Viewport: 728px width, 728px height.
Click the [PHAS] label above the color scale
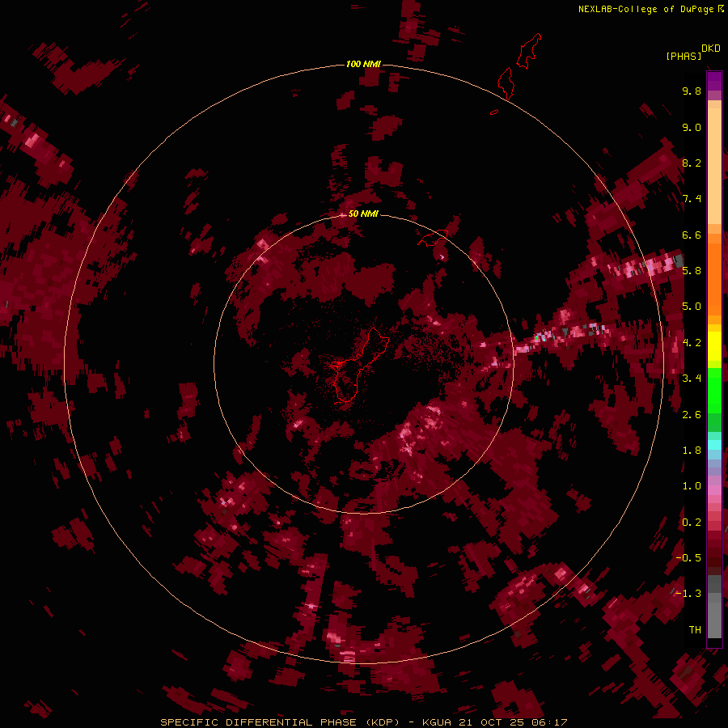coord(684,56)
